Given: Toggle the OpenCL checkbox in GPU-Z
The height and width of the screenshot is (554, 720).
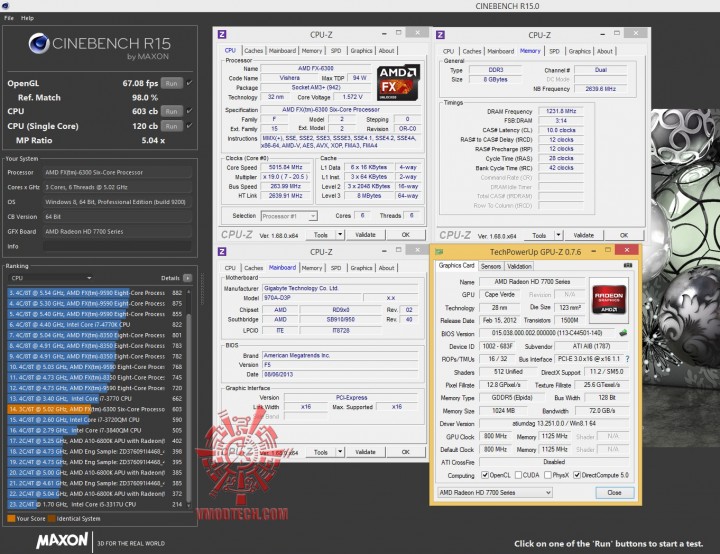Looking at the screenshot, I should tap(485, 475).
